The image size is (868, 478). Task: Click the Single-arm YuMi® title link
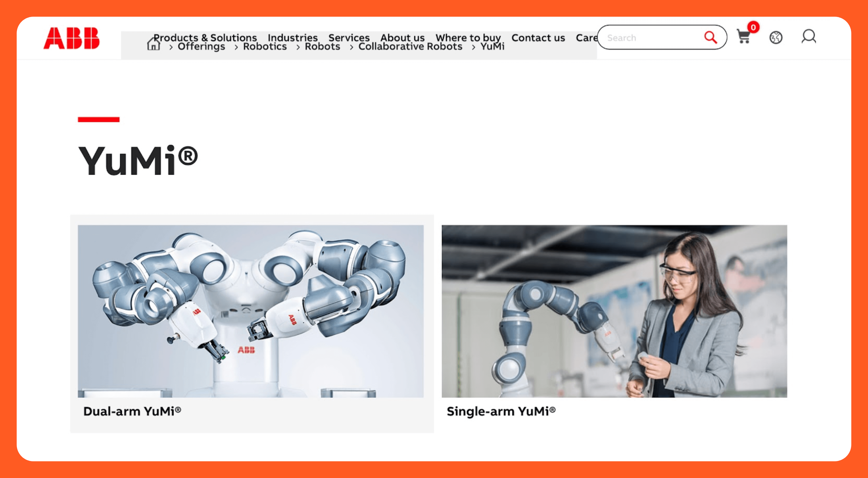pyautogui.click(x=501, y=411)
